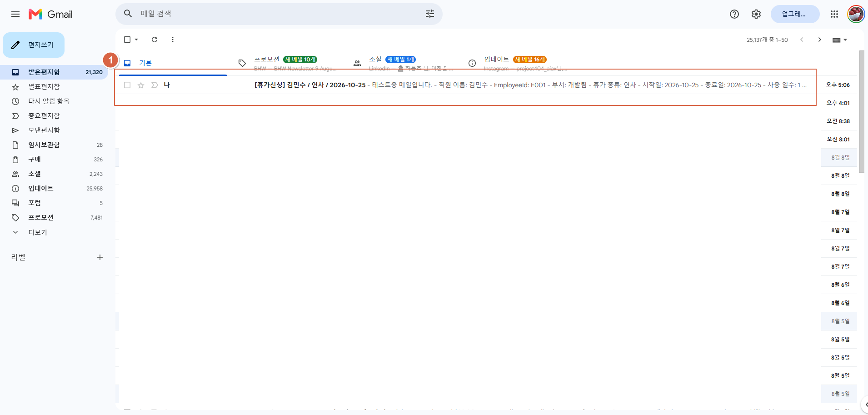
Task: Click the 업그레... upgrade button
Action: click(795, 14)
